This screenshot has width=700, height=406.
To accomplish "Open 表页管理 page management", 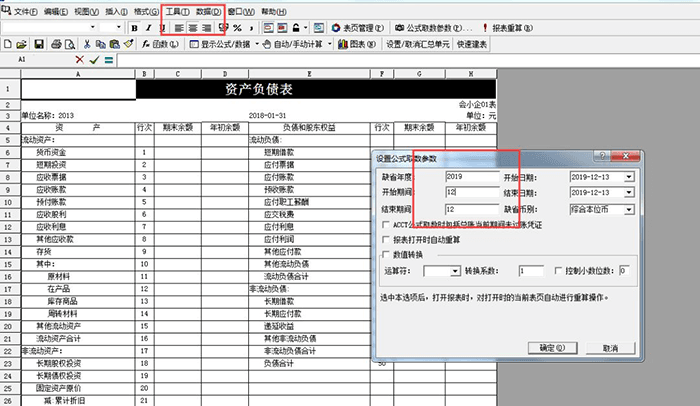I will click(x=358, y=28).
